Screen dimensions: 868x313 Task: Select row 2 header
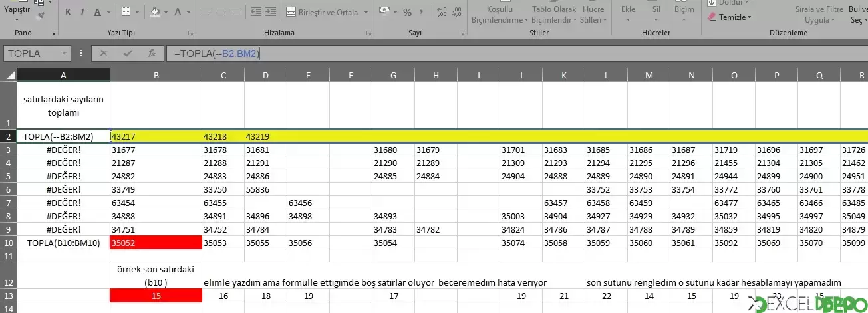pos(8,136)
